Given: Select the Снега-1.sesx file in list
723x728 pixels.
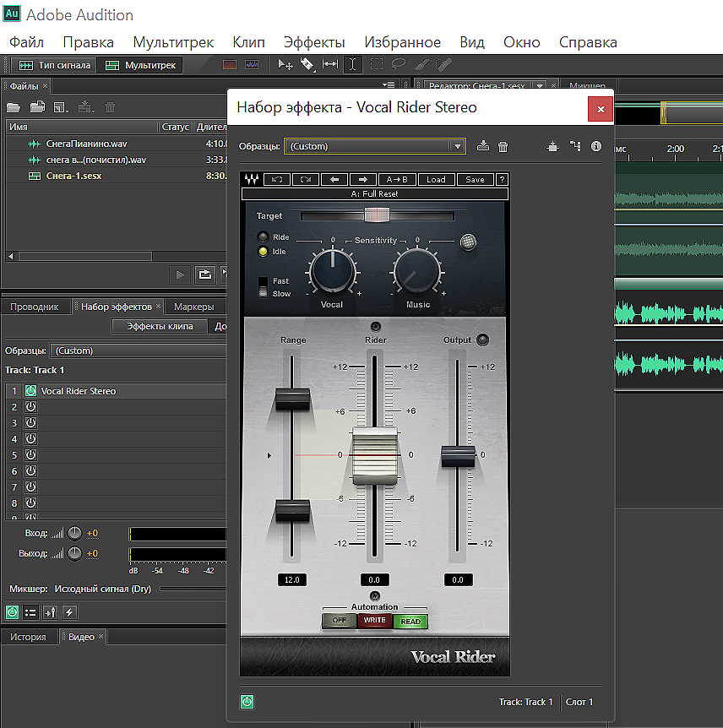Looking at the screenshot, I should [72, 176].
